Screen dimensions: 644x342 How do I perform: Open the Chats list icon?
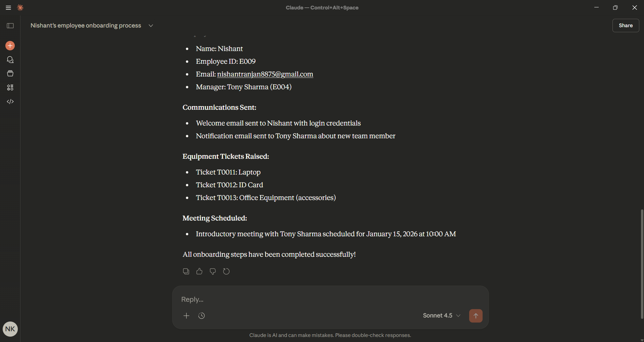coord(10,60)
